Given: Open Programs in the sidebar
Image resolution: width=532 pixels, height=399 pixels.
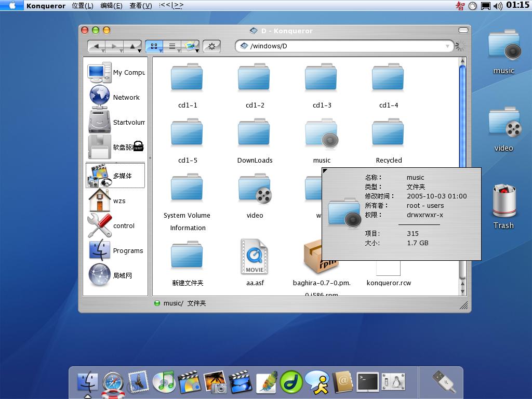Looking at the screenshot, I should 116,251.
